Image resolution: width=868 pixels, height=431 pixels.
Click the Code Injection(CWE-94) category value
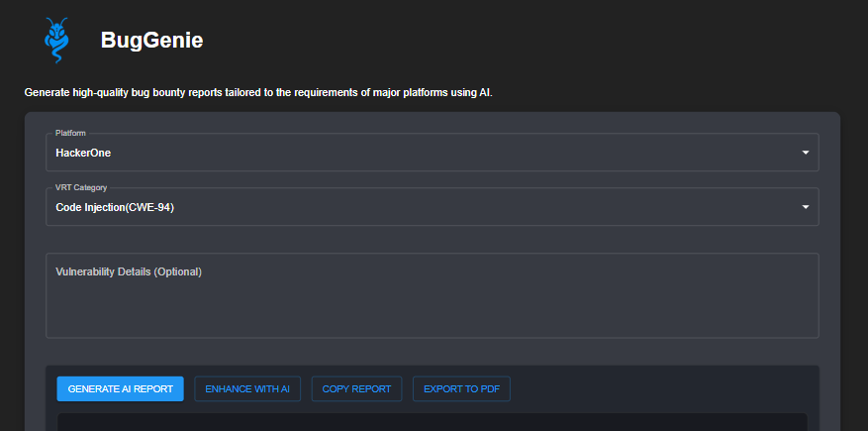pos(115,207)
